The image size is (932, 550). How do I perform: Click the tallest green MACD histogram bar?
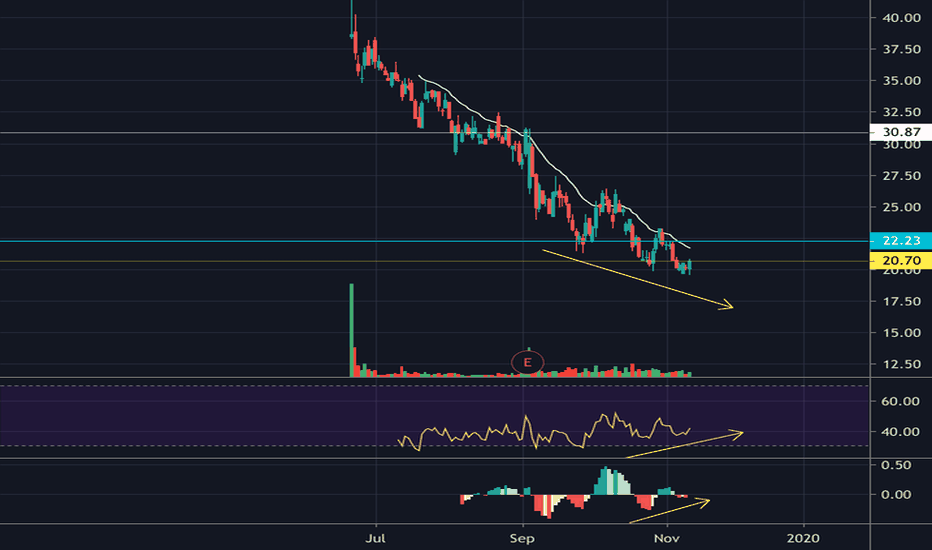pyautogui.click(x=606, y=480)
